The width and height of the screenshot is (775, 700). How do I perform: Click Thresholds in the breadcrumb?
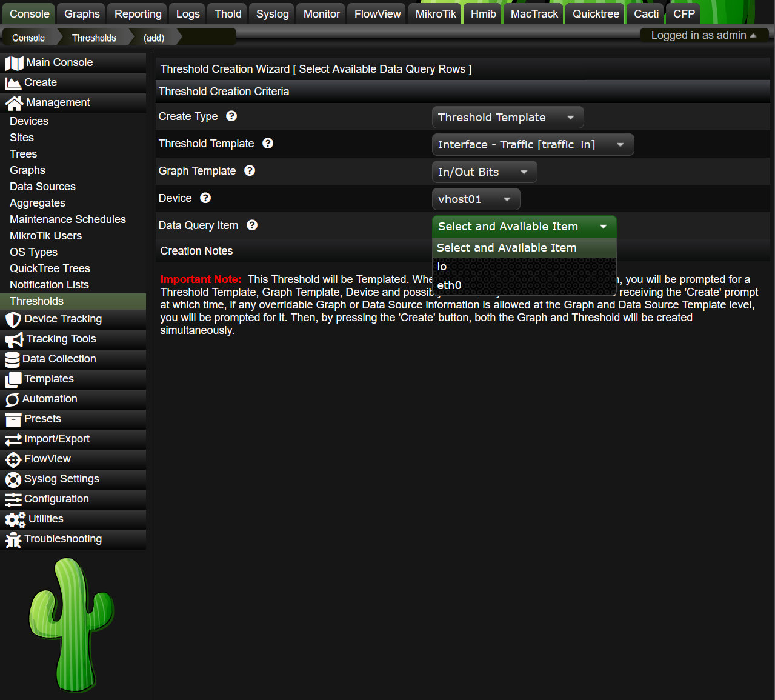[x=94, y=38]
